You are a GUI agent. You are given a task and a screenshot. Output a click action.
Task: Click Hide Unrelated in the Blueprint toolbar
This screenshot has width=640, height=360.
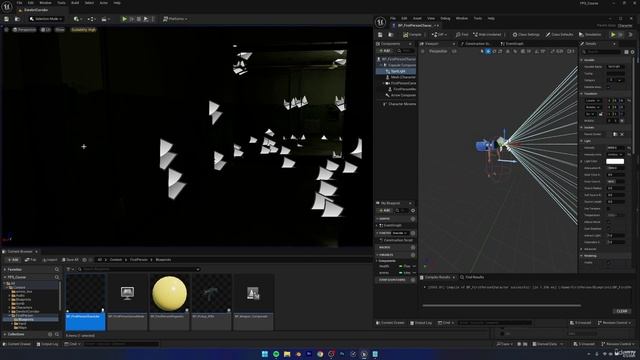(x=488, y=35)
